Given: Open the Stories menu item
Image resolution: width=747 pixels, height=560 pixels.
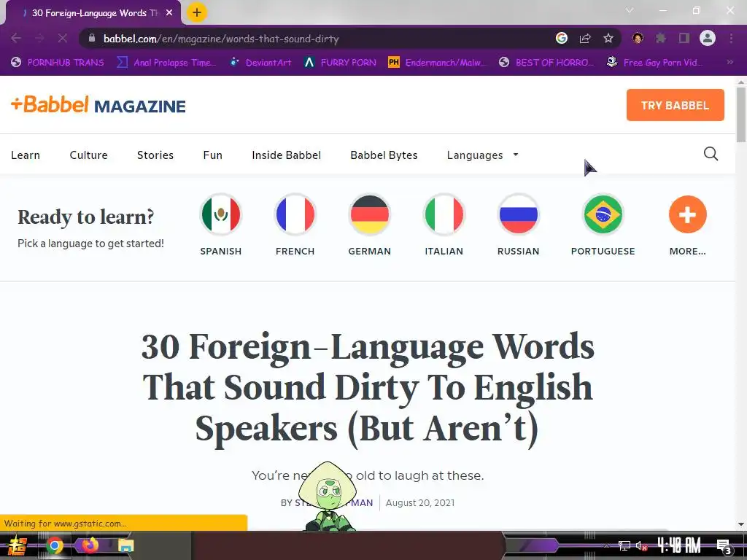Looking at the screenshot, I should [155, 155].
